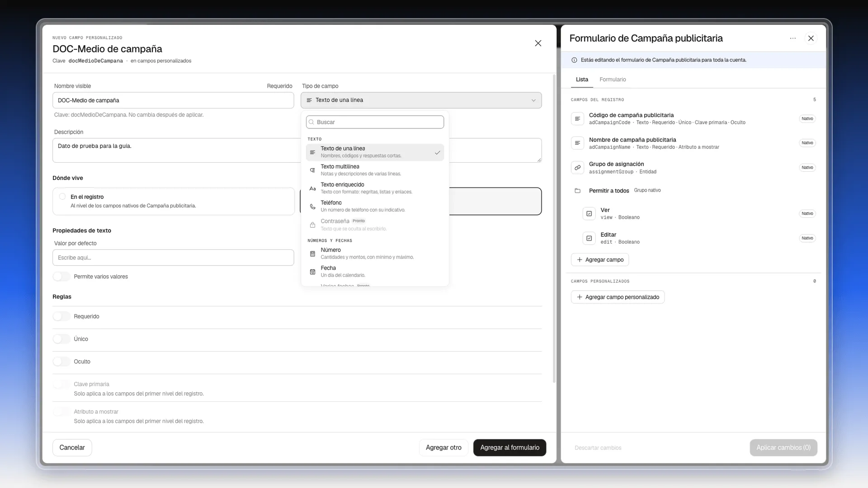Screen dimensions: 868x488
Task: Toggle Permite varios valores switch
Action: coord(61,277)
